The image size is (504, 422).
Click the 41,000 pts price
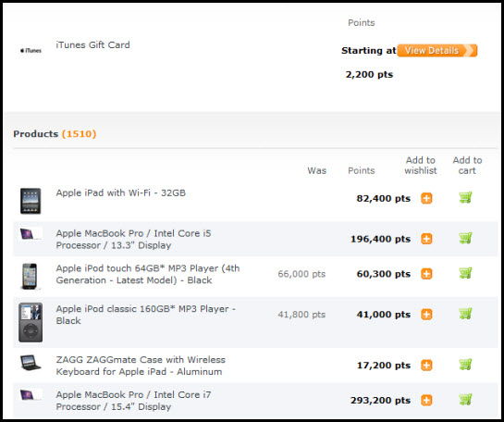tap(384, 315)
